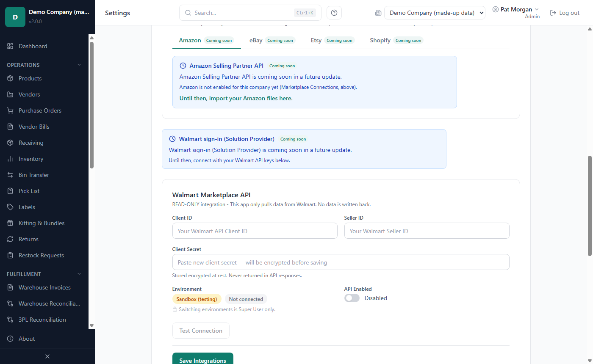Click the main page vertical scrollbar
Viewport: 593px width, 364px height.
590,206
